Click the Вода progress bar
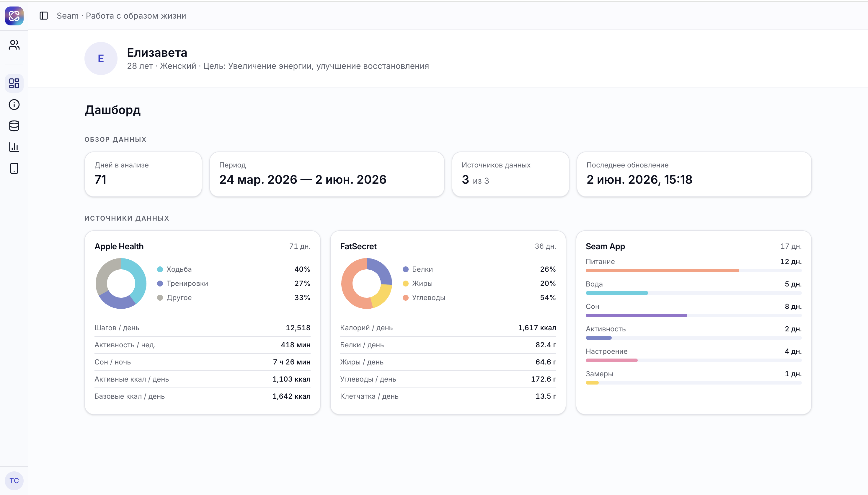This screenshot has height=495, width=868. 694,293
